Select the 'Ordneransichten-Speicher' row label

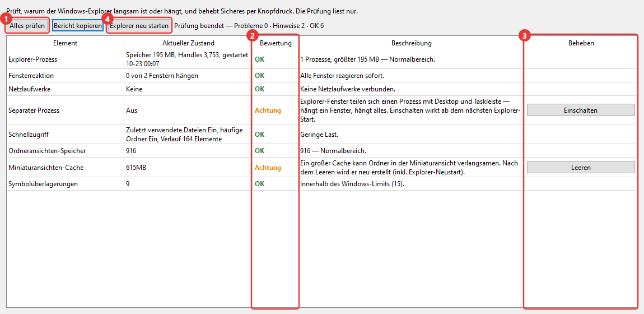click(x=47, y=151)
